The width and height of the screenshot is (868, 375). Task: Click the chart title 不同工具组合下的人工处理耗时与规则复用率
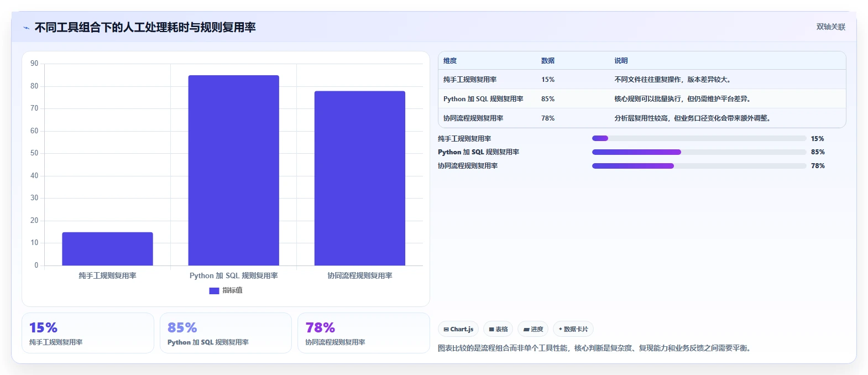pyautogui.click(x=145, y=28)
